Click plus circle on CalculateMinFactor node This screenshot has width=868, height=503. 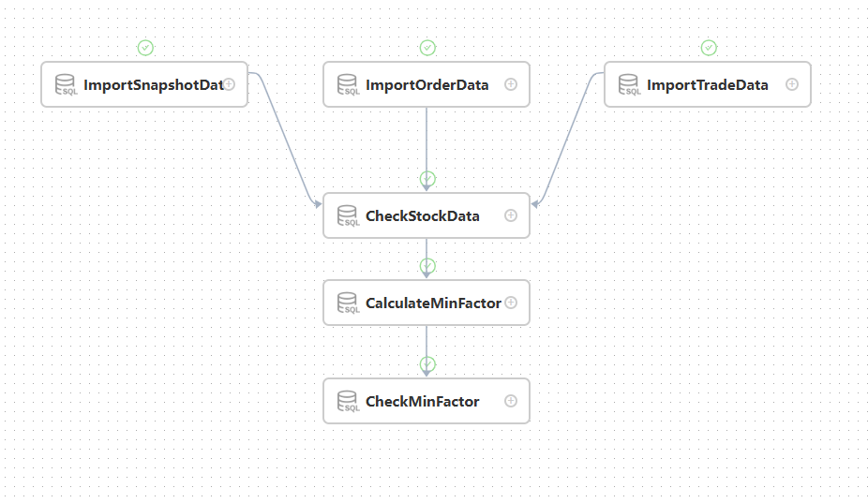(511, 303)
